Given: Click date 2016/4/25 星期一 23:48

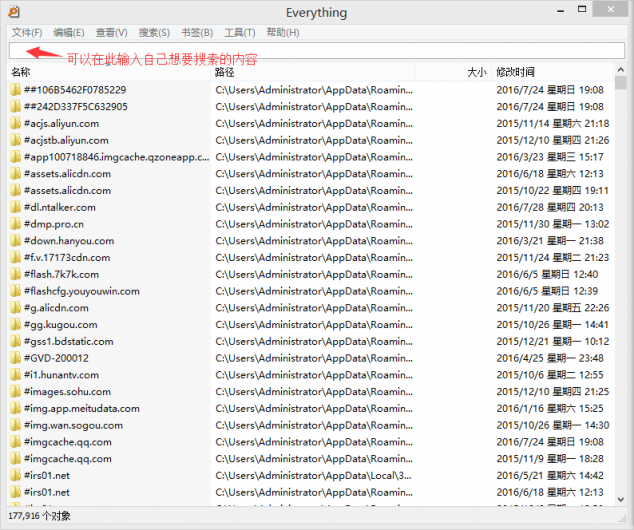Looking at the screenshot, I should coord(550,358).
